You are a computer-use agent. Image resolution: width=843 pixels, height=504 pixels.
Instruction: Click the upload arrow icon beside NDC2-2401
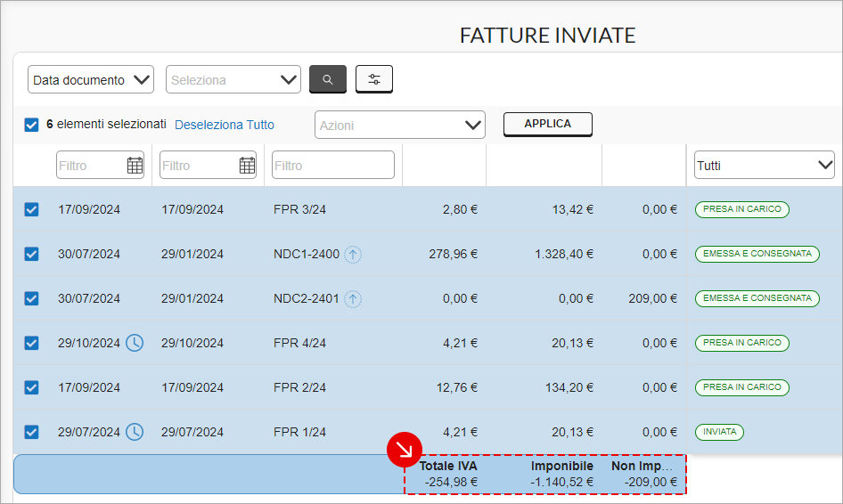tap(353, 299)
